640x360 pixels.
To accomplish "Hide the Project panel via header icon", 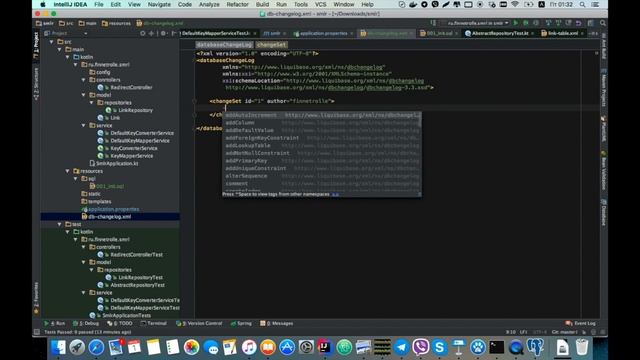I will tap(174, 33).
